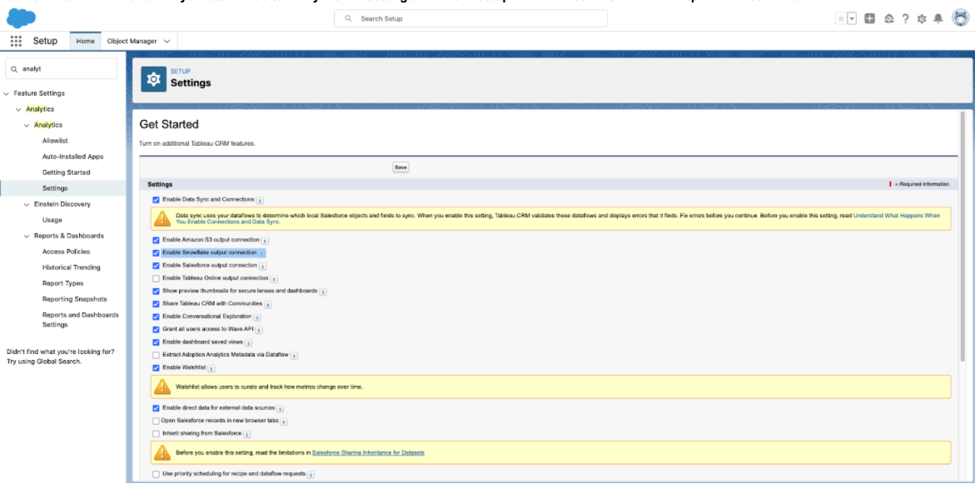The height and width of the screenshot is (489, 980).
Task: Open the user avatar profile menu
Action: [x=961, y=17]
